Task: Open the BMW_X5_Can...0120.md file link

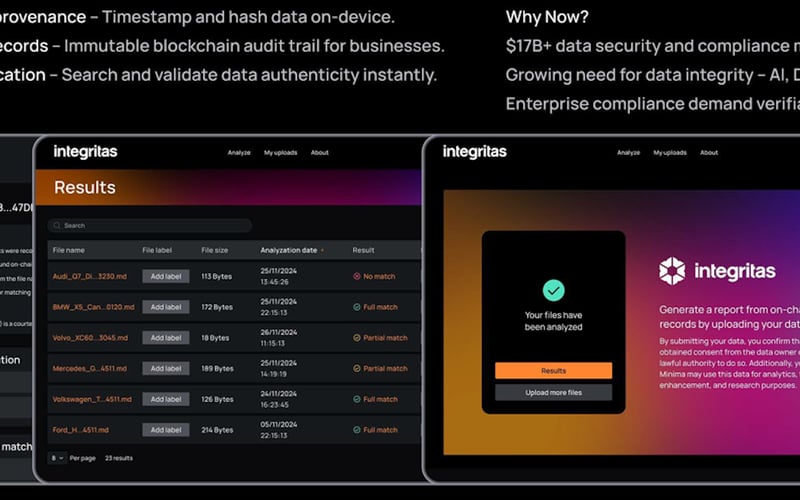Action: [93, 307]
